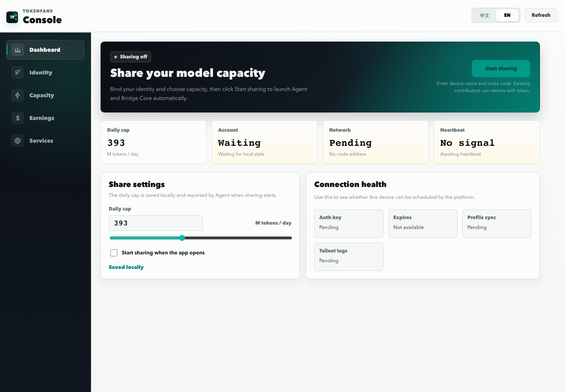The height and width of the screenshot is (392, 565).
Task: Click the Account Waiting card
Action: point(264,142)
